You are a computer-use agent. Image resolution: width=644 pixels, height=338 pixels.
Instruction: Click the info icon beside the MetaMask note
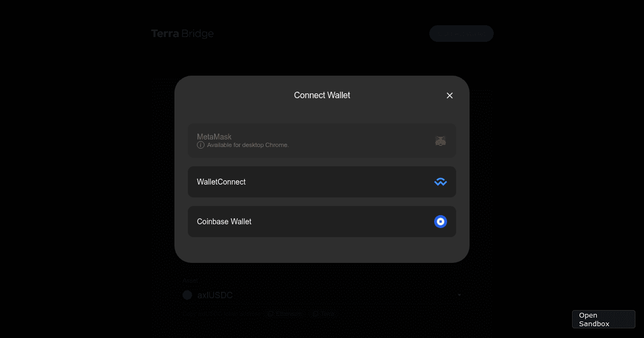coord(200,145)
